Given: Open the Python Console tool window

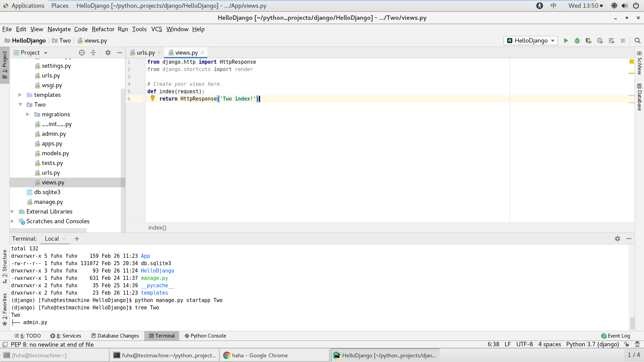Looking at the screenshot, I should point(205,336).
